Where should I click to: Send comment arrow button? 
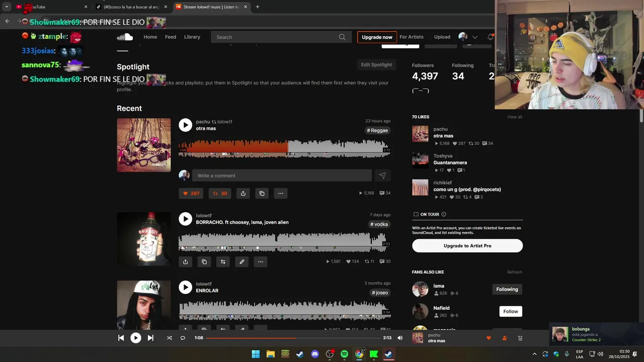click(x=382, y=175)
